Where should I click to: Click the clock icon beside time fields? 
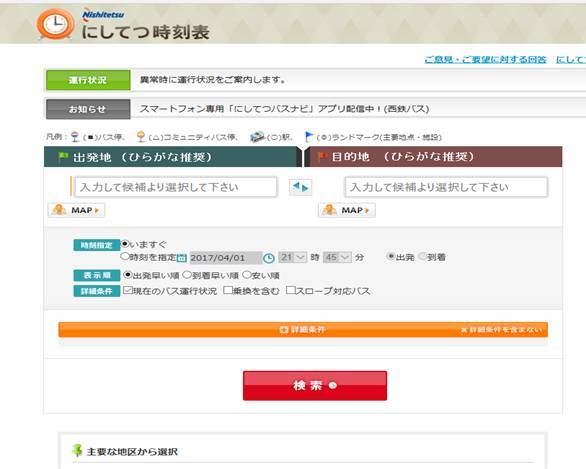click(x=269, y=258)
